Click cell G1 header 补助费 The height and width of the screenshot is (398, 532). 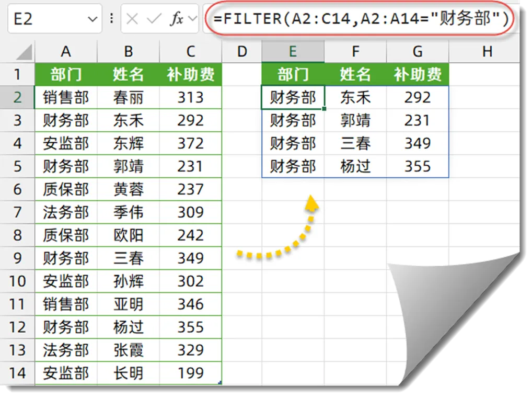(x=418, y=74)
